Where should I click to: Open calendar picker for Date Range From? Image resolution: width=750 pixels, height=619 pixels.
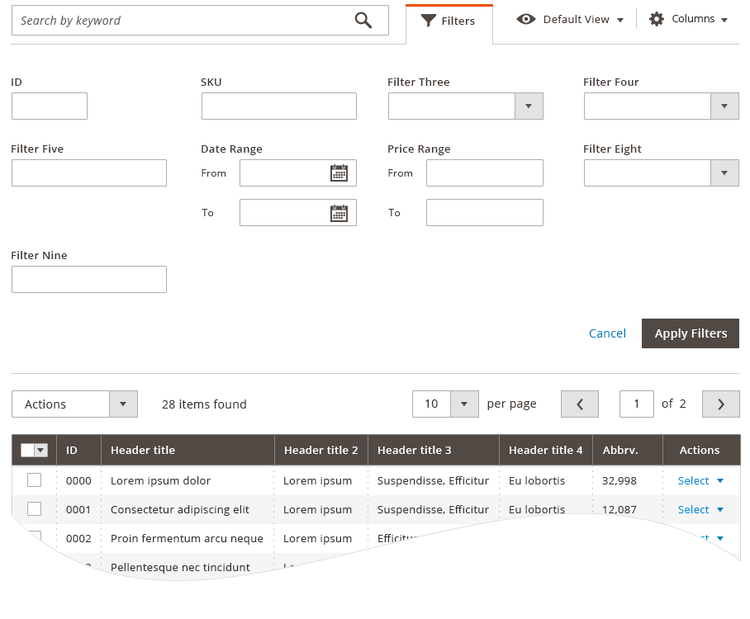coord(339,173)
